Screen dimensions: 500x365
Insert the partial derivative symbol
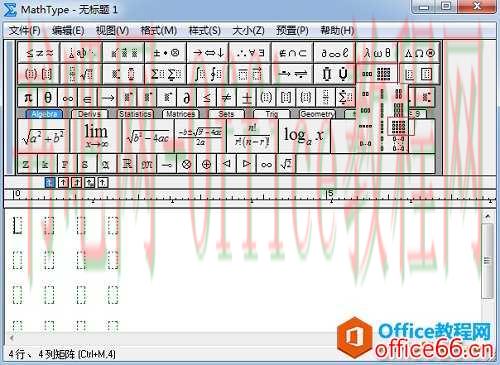(187, 98)
